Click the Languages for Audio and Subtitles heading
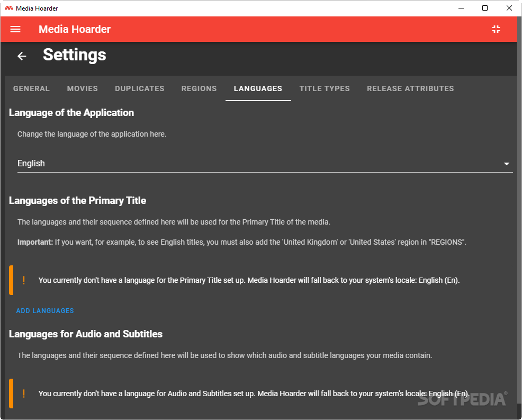 point(86,334)
